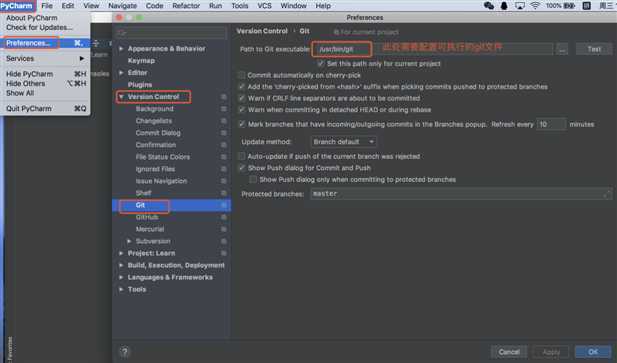Click the Cancel button
617x363 pixels.
(x=509, y=352)
